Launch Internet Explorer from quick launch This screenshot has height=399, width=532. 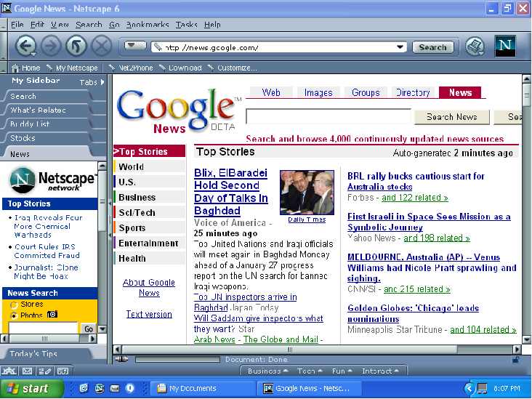coord(84,388)
